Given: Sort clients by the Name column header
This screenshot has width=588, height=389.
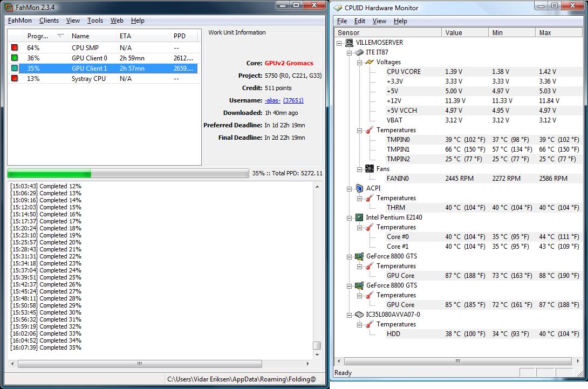Looking at the screenshot, I should pyautogui.click(x=92, y=36).
